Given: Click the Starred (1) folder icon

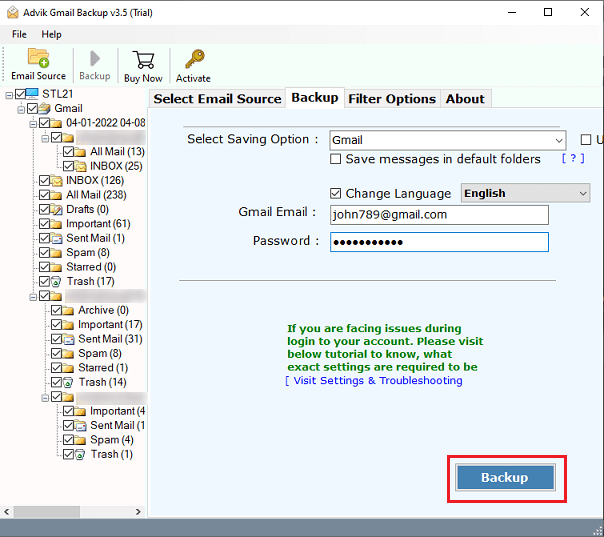Looking at the screenshot, I should 68,368.
